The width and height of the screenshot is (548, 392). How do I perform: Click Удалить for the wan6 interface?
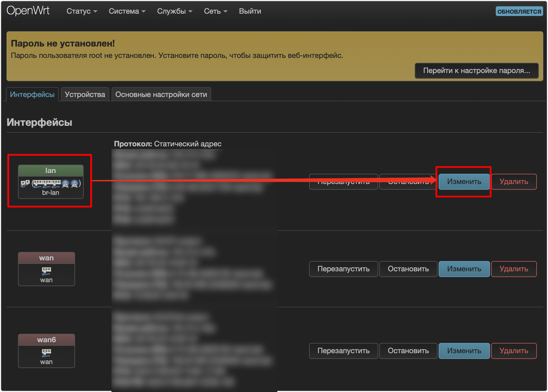(x=514, y=351)
